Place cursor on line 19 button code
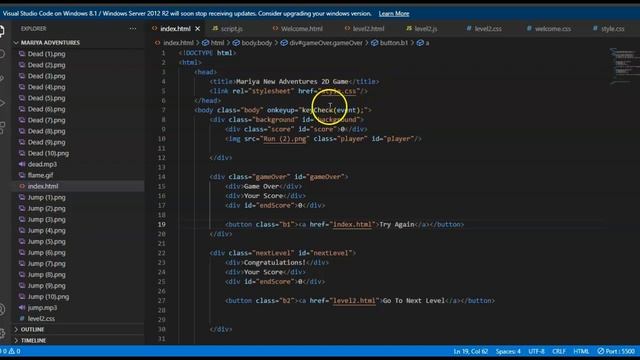The height and width of the screenshot is (360, 640). click(x=344, y=224)
